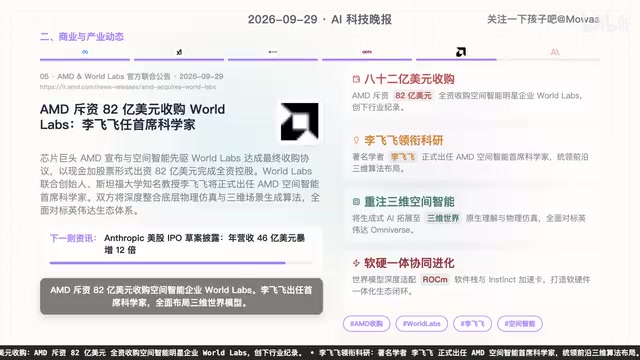Click the 2026-09-29 · AI 科技晚报 title
640x360 pixels.
coord(320,19)
